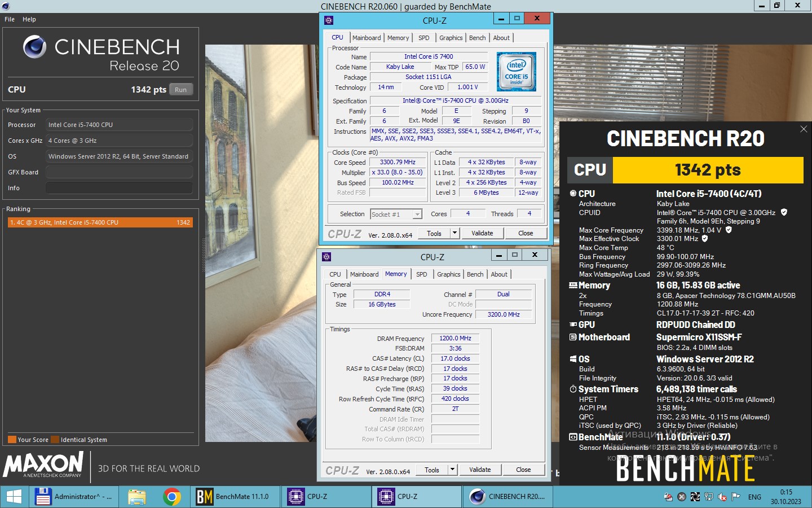The image size is (812, 508).
Task: Select About tab in upper CPU-Z window
Action: [501, 38]
